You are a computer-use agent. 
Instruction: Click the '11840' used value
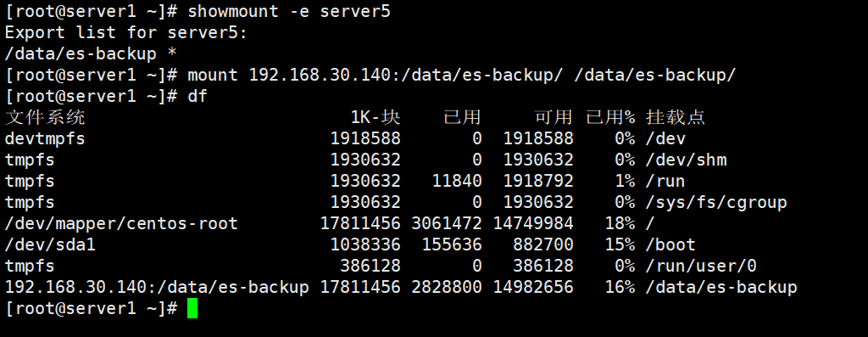tap(457, 182)
